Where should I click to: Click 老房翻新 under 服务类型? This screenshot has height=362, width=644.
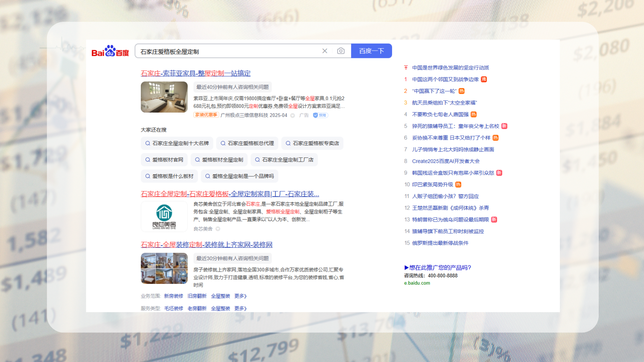click(197, 308)
